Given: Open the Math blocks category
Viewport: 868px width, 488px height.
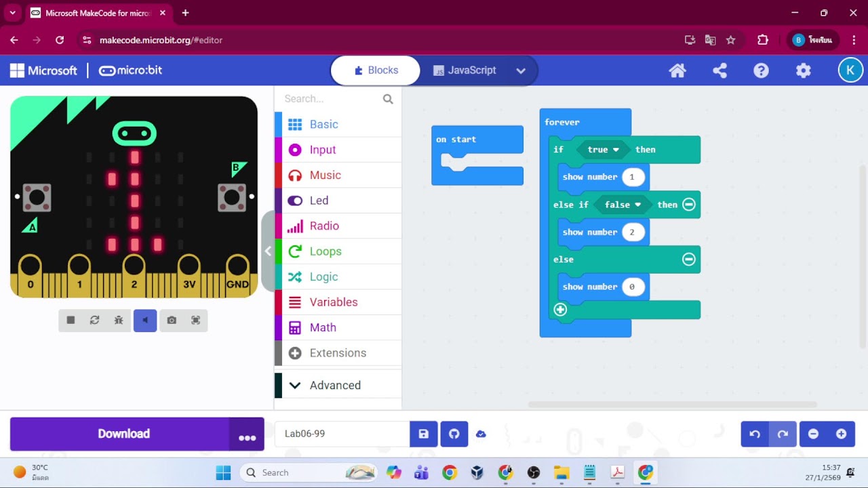Looking at the screenshot, I should 338,327.
